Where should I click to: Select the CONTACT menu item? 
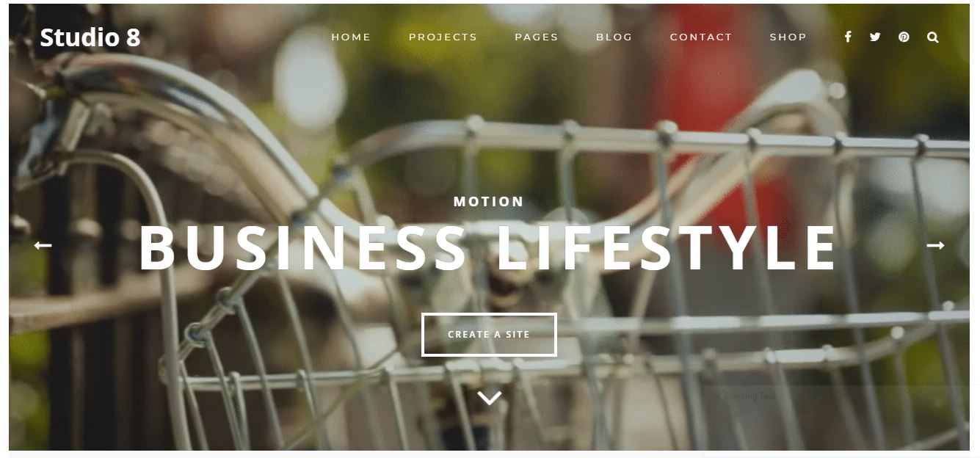coord(701,37)
